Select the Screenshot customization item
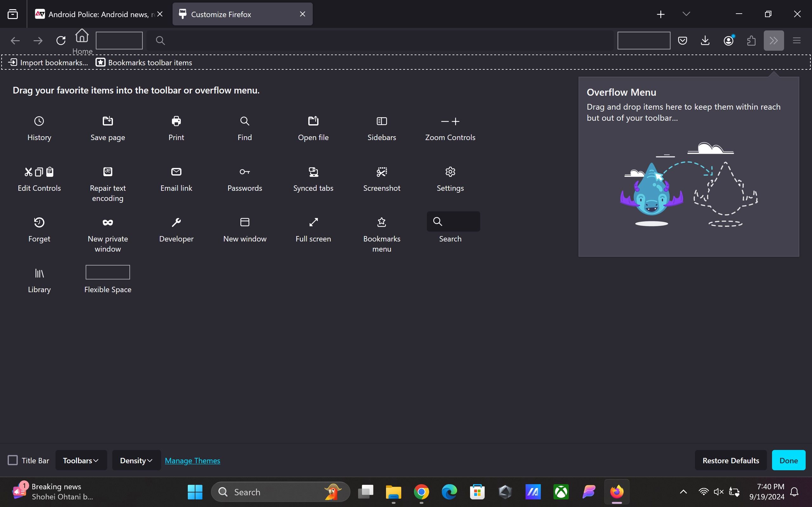 tap(382, 178)
